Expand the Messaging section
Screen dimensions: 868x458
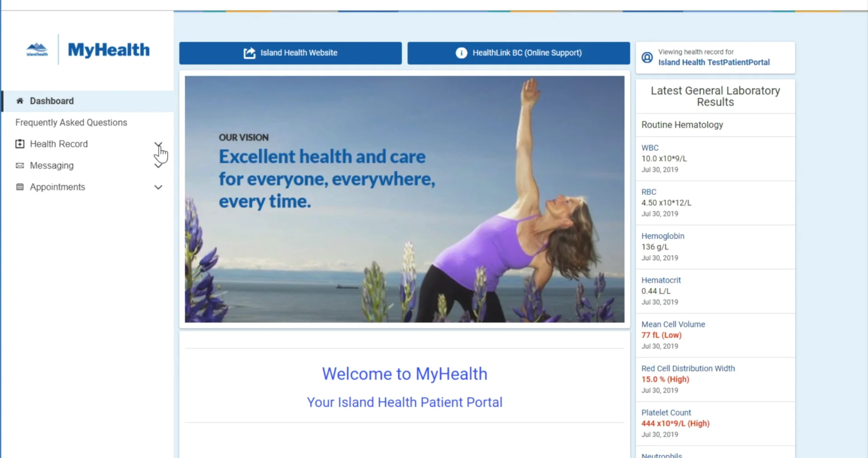158,165
